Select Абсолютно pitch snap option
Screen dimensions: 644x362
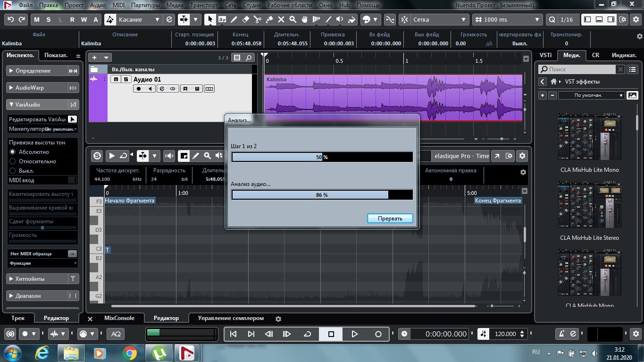pos(13,152)
